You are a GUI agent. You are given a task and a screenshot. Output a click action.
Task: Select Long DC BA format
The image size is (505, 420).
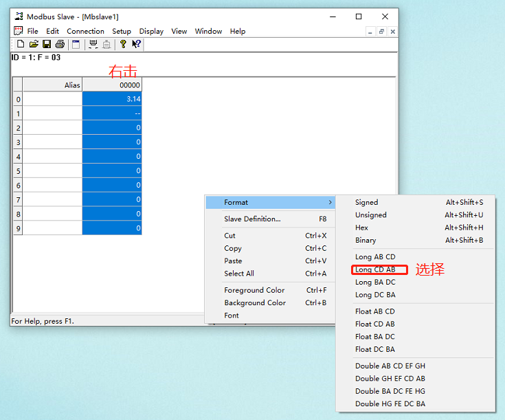click(416, 295)
